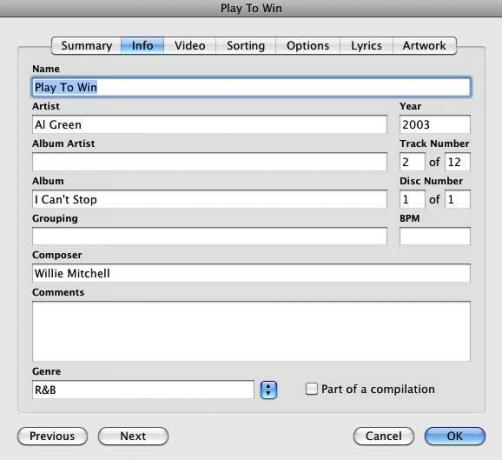The height and width of the screenshot is (460, 502).
Task: Open the Options tab
Action: [308, 46]
